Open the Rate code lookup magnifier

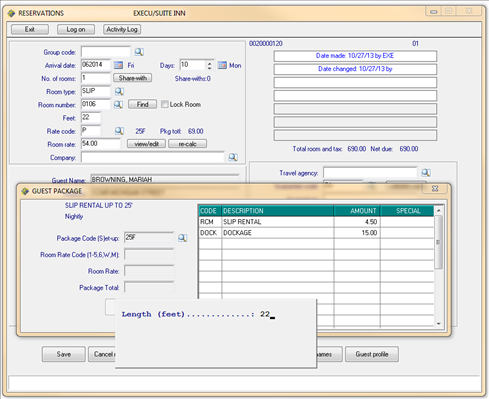[x=119, y=131]
